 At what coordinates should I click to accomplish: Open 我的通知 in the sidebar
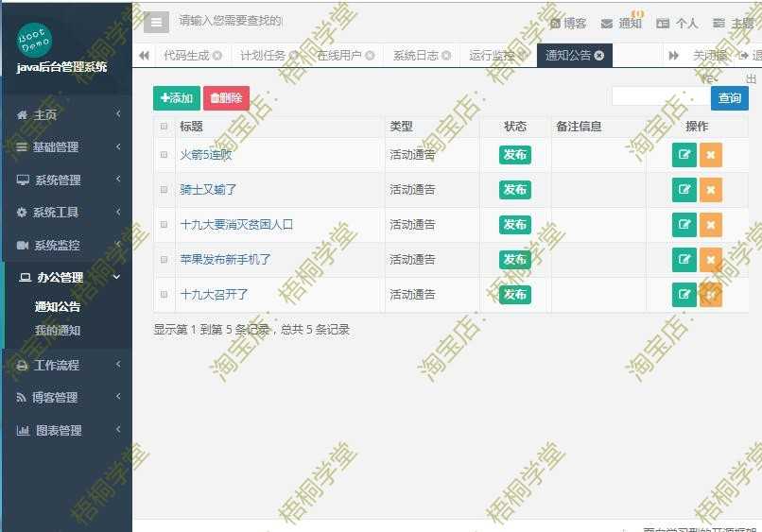[x=58, y=331]
